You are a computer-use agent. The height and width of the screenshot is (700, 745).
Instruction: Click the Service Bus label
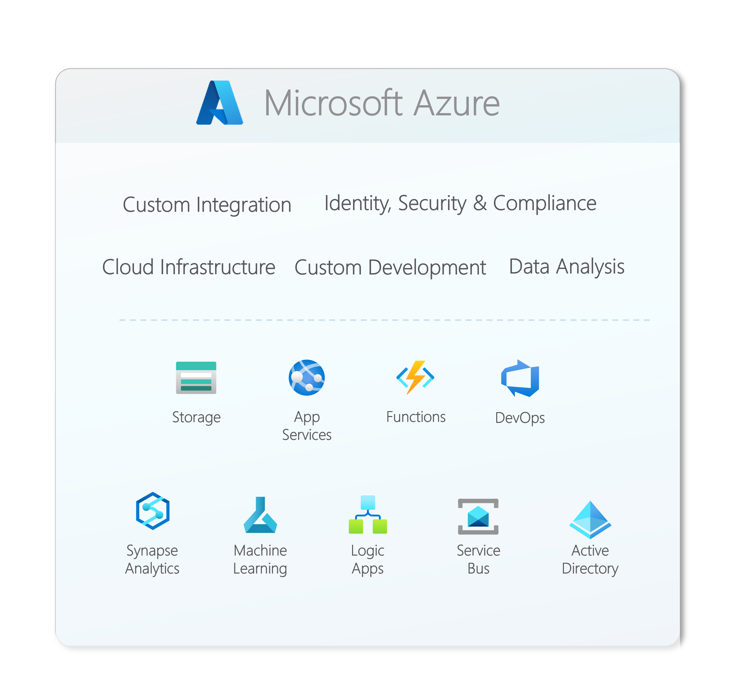478,559
